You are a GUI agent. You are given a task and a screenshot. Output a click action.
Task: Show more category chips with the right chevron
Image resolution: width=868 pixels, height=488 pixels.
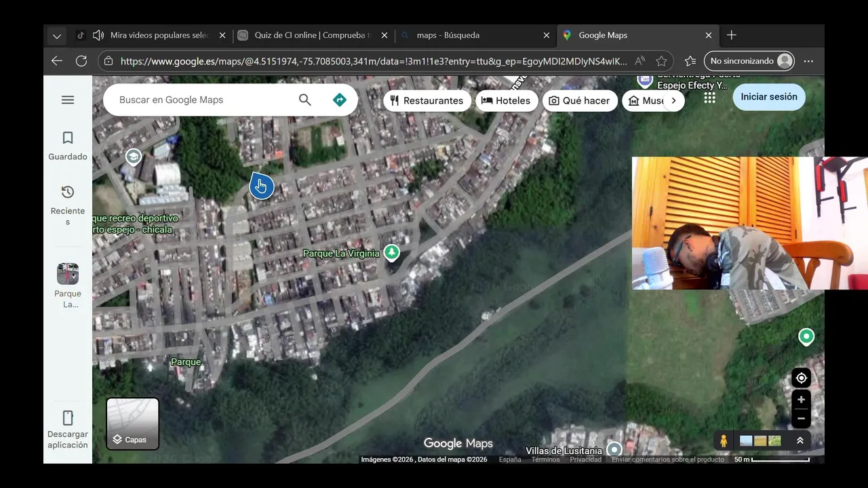coord(673,100)
